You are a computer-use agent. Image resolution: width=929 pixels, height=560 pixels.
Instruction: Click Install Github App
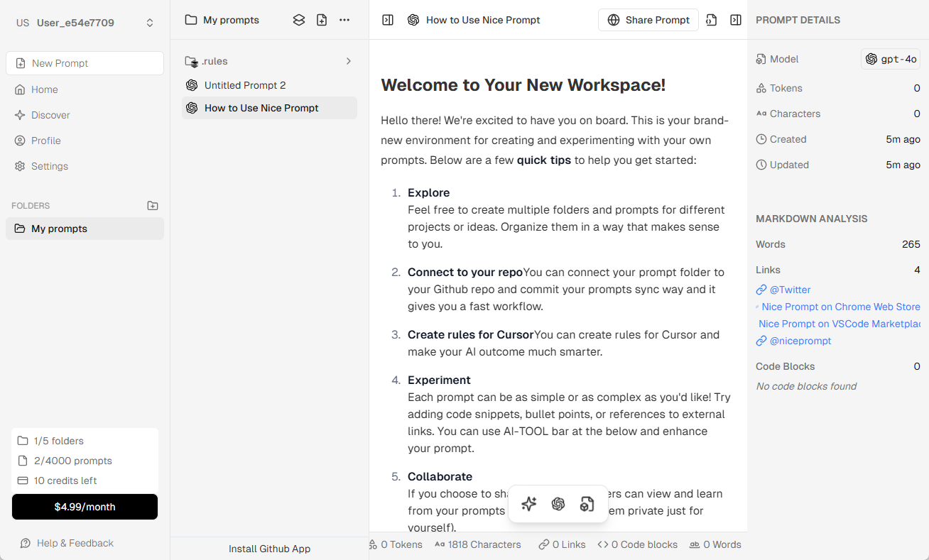[269, 549]
